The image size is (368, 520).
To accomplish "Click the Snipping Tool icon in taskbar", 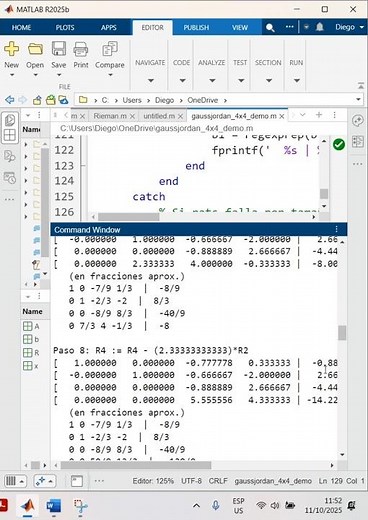I will pos(80,506).
